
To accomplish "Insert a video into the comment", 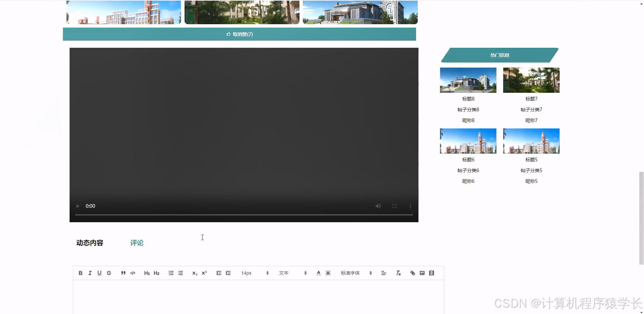I will (x=432, y=273).
